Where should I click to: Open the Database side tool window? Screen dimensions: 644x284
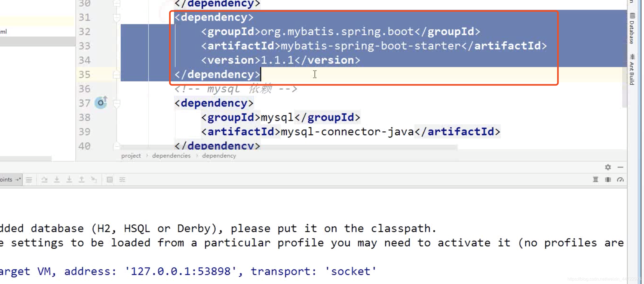pos(632,28)
